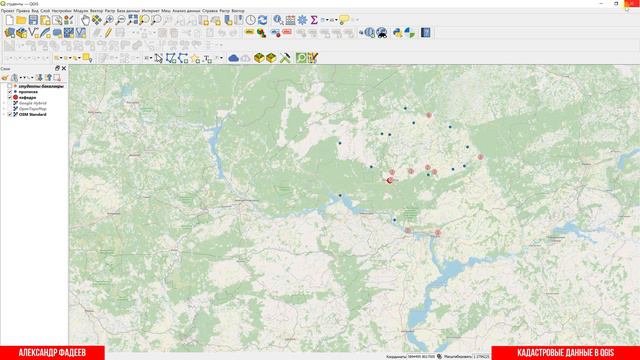Viewport: 640px width, 360px height.
Task: Create a new GeoPackage layer icon
Action: [21, 33]
